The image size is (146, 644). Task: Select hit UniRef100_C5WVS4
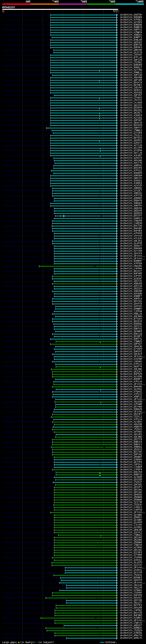[131, 545]
